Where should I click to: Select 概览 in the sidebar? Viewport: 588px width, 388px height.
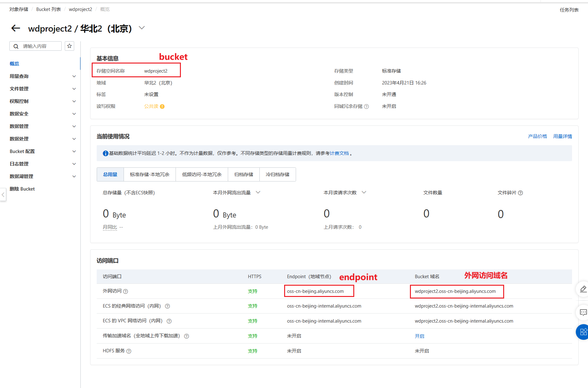(x=14, y=64)
